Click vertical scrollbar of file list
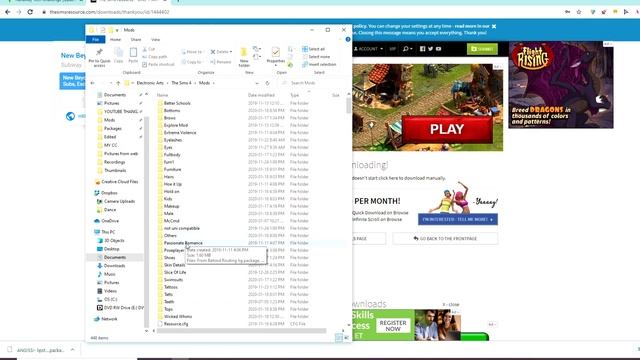Viewport: 640px width, 360px height. coord(348,106)
